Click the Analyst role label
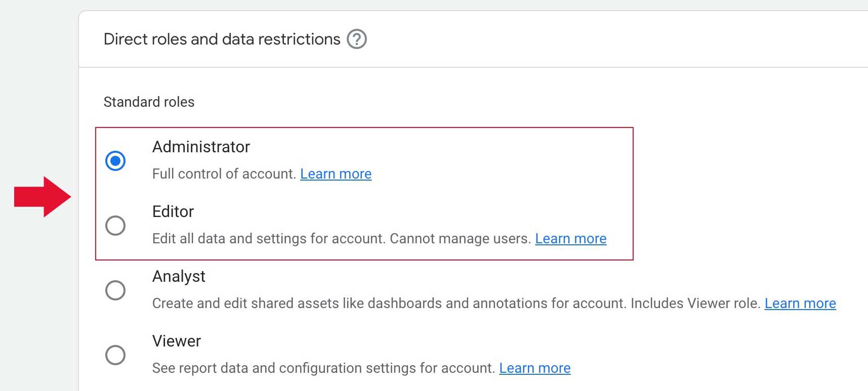The width and height of the screenshot is (868, 391). coord(179,277)
